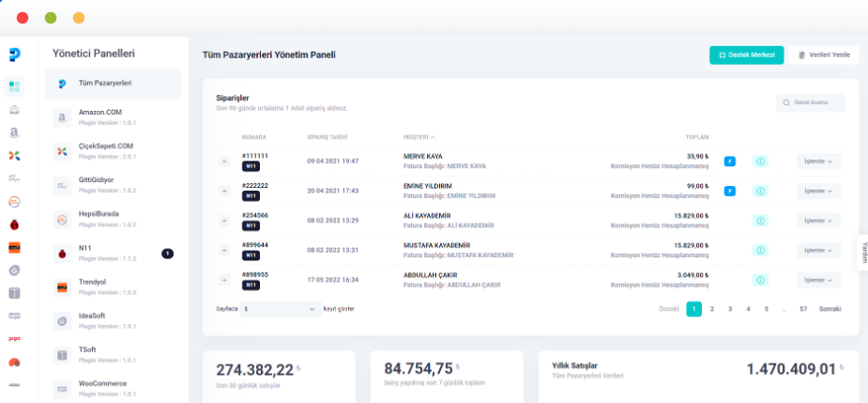This screenshot has width=868, height=403.
Task: Jump to last page 57
Action: point(803,309)
